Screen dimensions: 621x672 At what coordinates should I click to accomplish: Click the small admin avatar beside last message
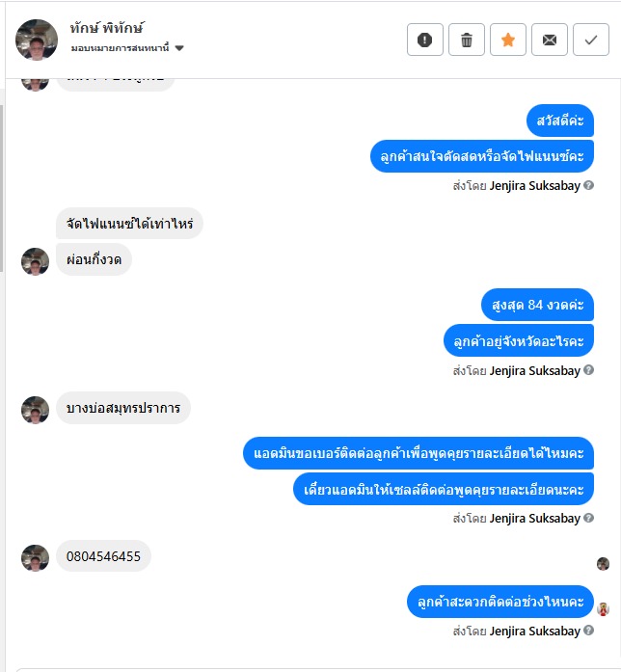click(x=603, y=609)
